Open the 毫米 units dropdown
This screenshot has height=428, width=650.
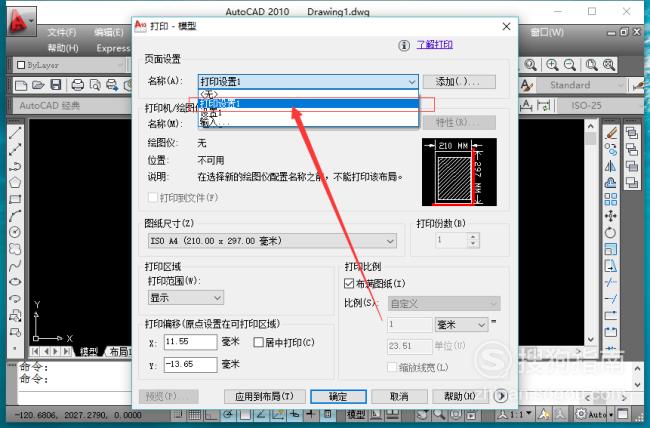[x=461, y=325]
